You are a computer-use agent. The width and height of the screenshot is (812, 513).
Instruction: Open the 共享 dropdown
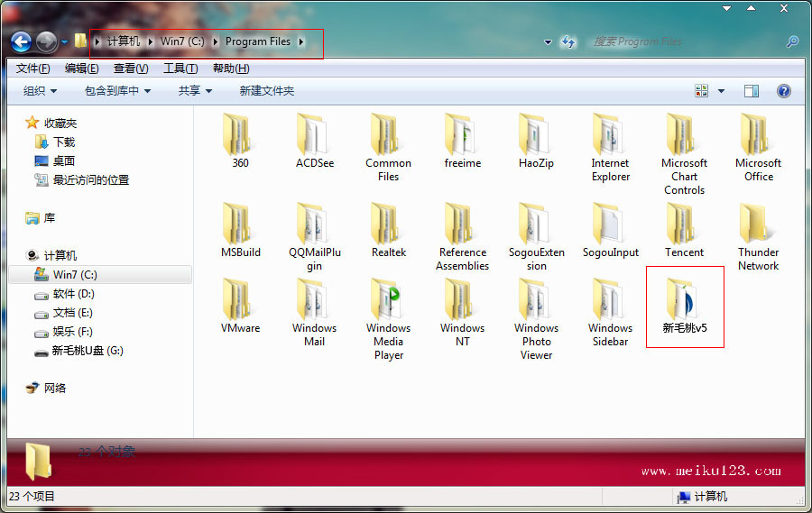click(195, 91)
